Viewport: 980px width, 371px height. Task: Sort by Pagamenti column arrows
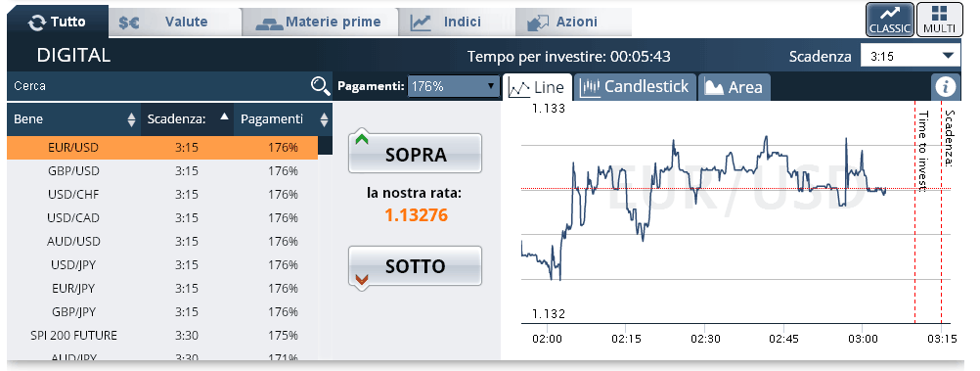pyautogui.click(x=324, y=119)
